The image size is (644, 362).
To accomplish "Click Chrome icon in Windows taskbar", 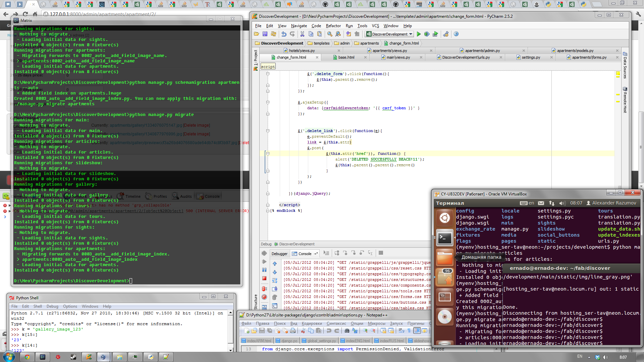I will point(27,357).
